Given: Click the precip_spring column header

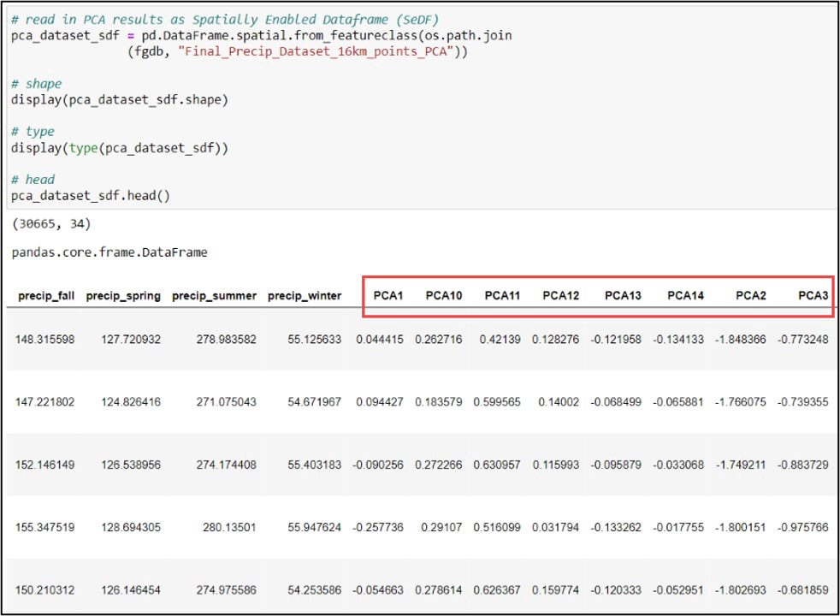Looking at the screenshot, I should [x=123, y=296].
